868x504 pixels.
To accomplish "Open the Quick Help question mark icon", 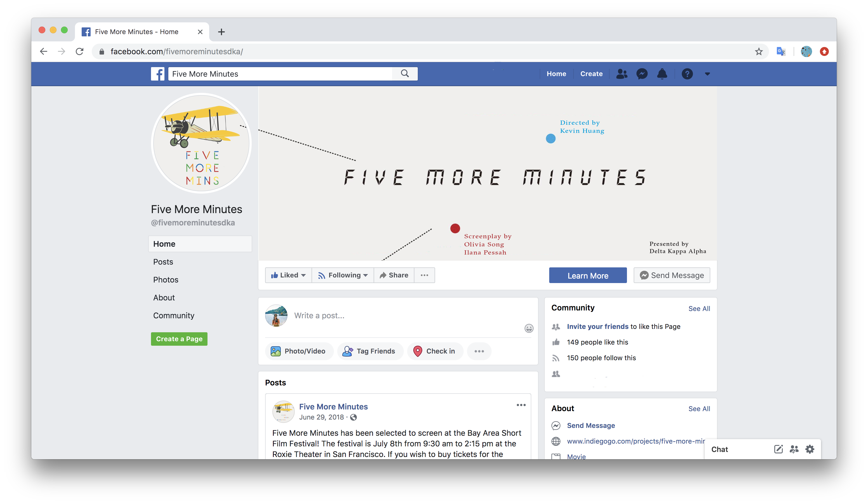I will tap(687, 74).
